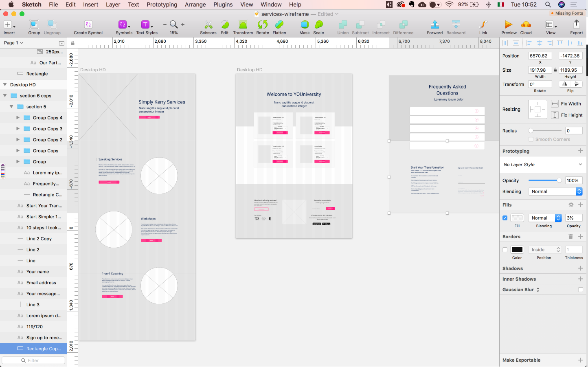Open the Plugins menu
The image size is (588, 367).
click(223, 4)
